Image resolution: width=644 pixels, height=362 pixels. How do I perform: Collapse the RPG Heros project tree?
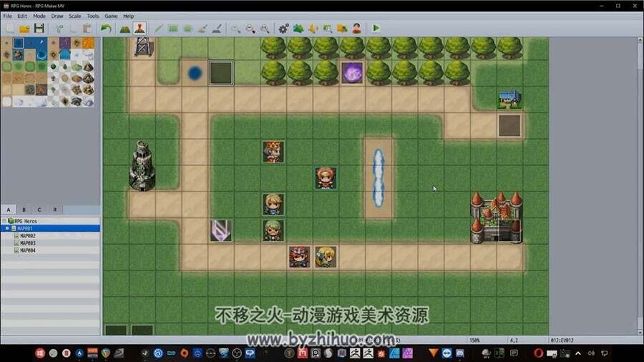(x=4, y=221)
